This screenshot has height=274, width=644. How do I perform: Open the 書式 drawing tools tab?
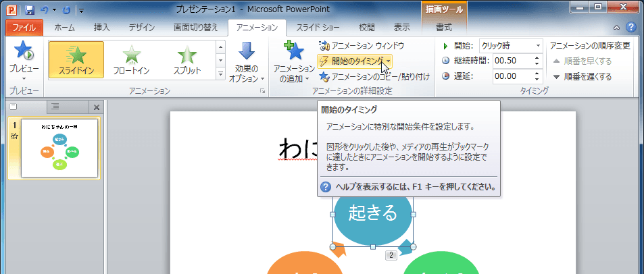tap(444, 28)
